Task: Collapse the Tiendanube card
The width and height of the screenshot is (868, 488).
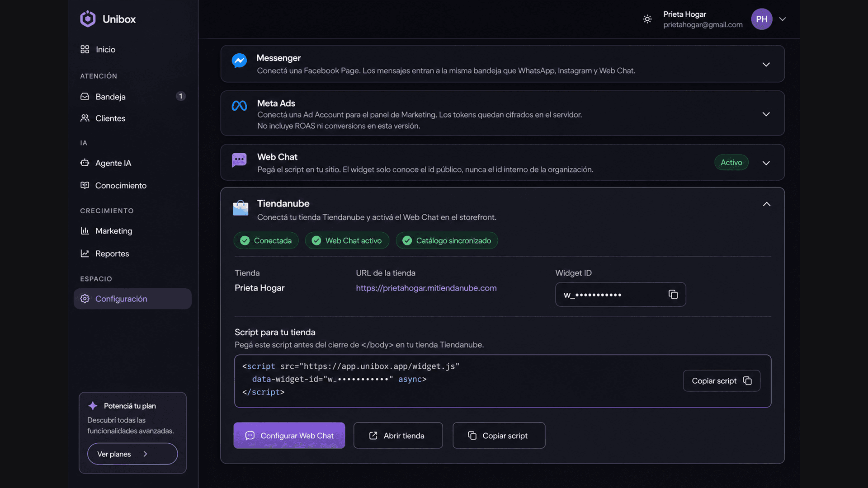Action: pyautogui.click(x=766, y=204)
